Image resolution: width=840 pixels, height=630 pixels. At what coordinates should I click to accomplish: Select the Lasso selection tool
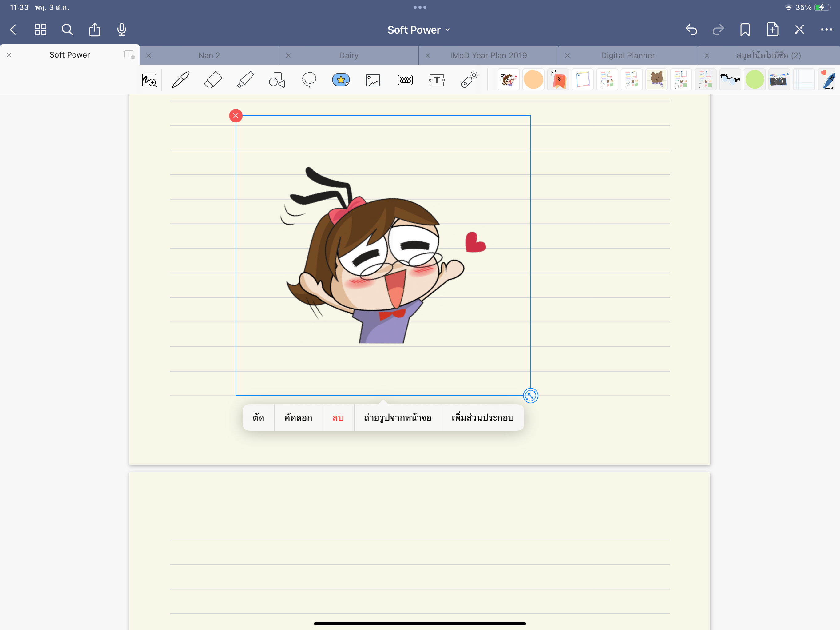(309, 80)
